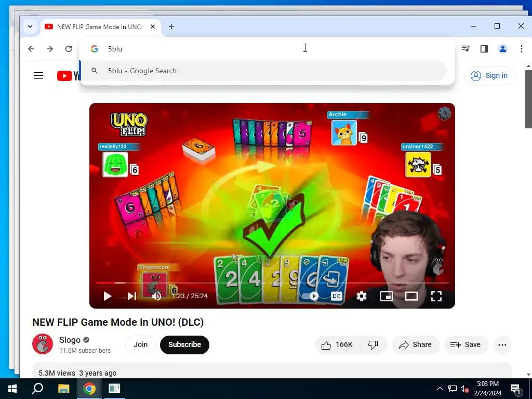532x399 pixels.
Task: Open File Explorer from the taskbar
Action: click(63, 389)
